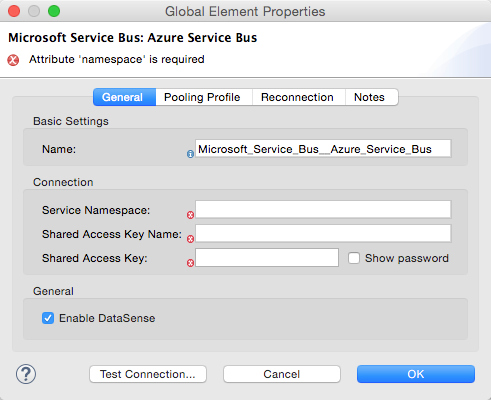Click the 'Connection' group label
491x400 pixels.
[63, 182]
